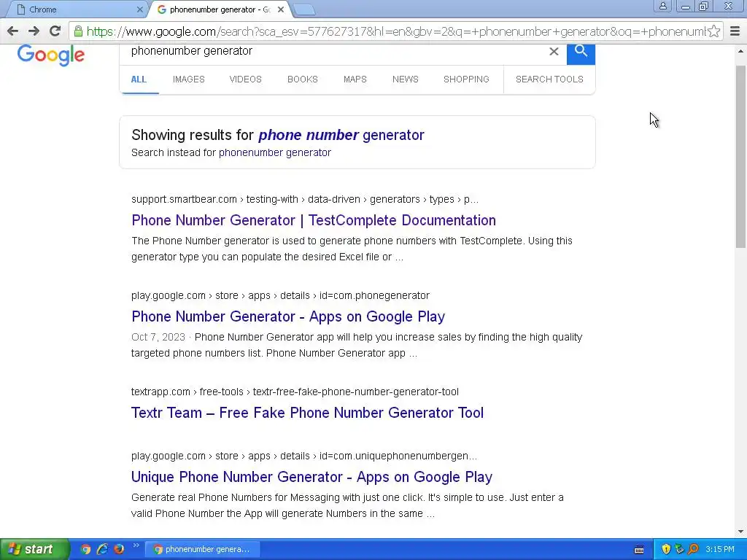The height and width of the screenshot is (560, 747).
Task: Switch to SHOPPING results
Action: [466, 79]
